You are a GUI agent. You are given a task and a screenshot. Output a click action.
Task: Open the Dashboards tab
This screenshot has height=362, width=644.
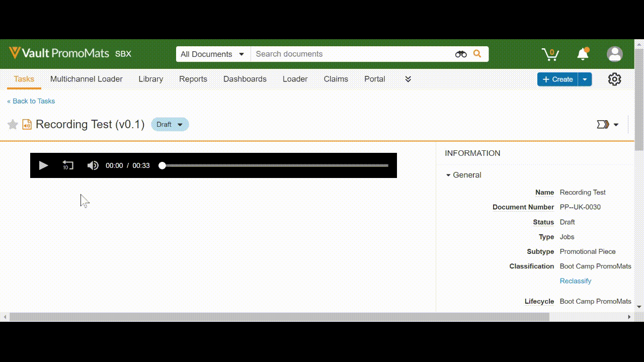point(245,79)
